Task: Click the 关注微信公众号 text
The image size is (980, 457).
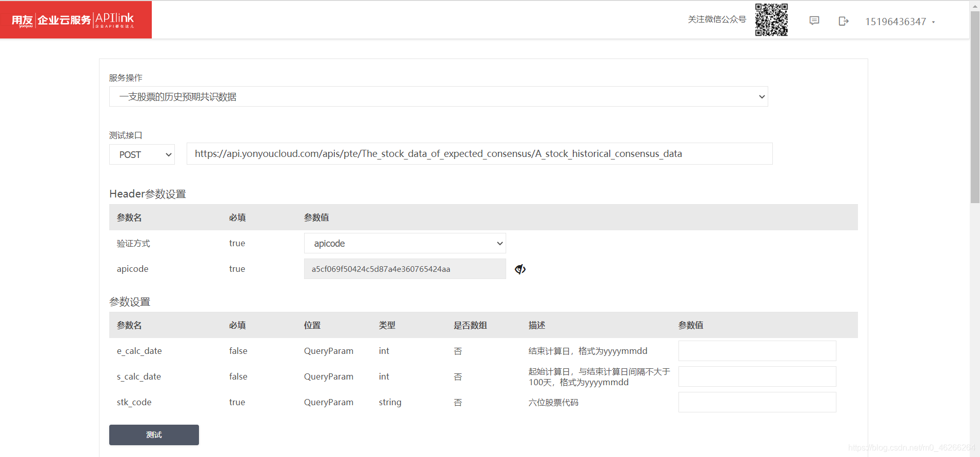Action: coord(717,19)
